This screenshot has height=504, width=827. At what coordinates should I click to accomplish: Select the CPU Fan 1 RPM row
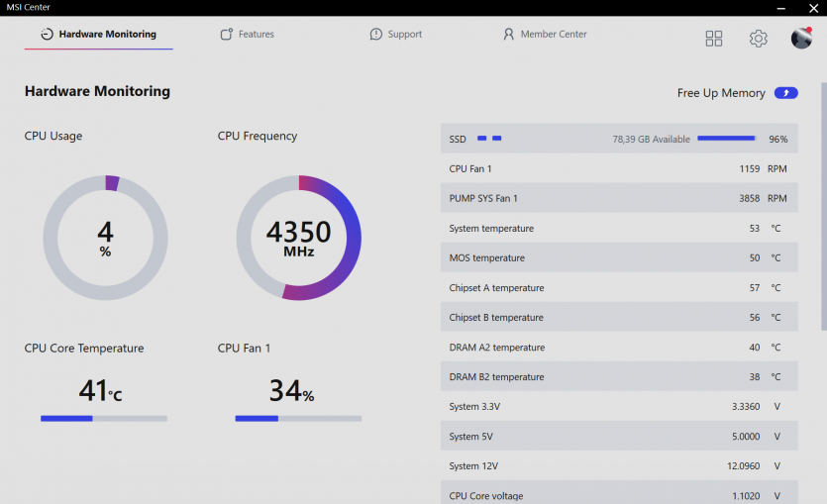pyautogui.click(x=619, y=169)
